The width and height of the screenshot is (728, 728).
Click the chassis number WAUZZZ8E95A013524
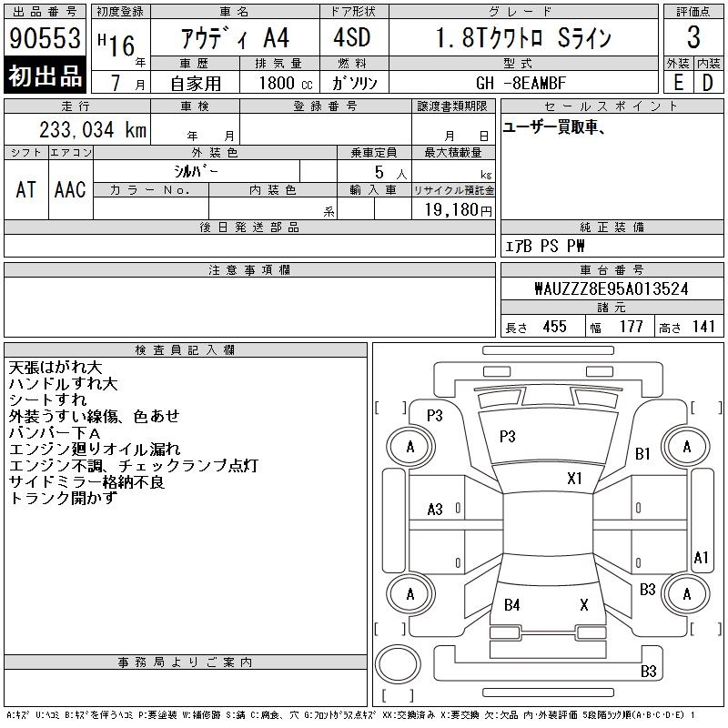click(612, 288)
